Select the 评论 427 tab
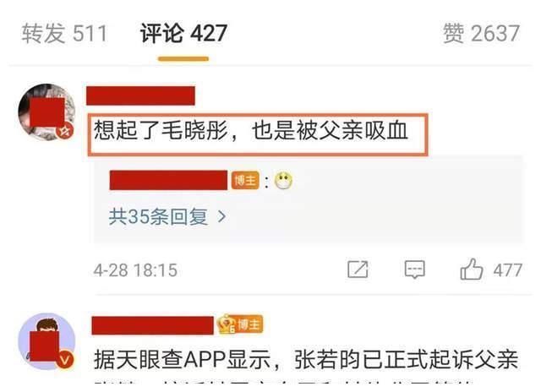Viewport: 541px width, 392px height. [183, 34]
